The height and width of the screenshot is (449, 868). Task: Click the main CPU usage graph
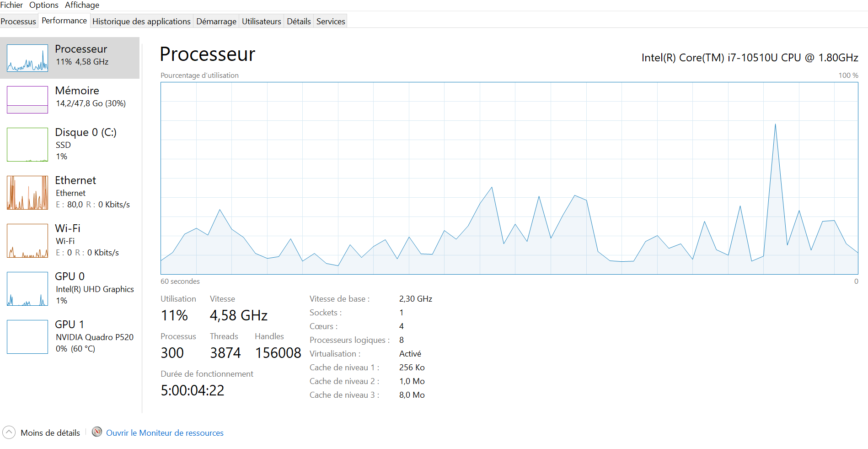[509, 179]
